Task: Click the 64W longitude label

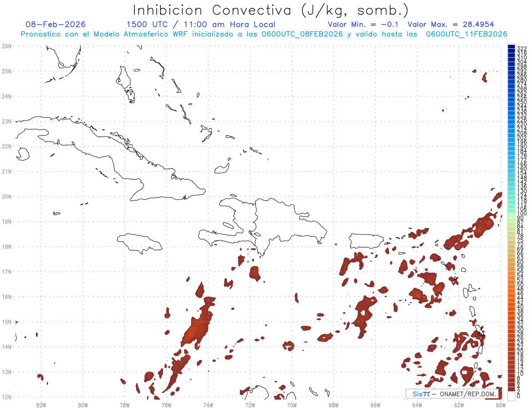Action: [x=417, y=405]
